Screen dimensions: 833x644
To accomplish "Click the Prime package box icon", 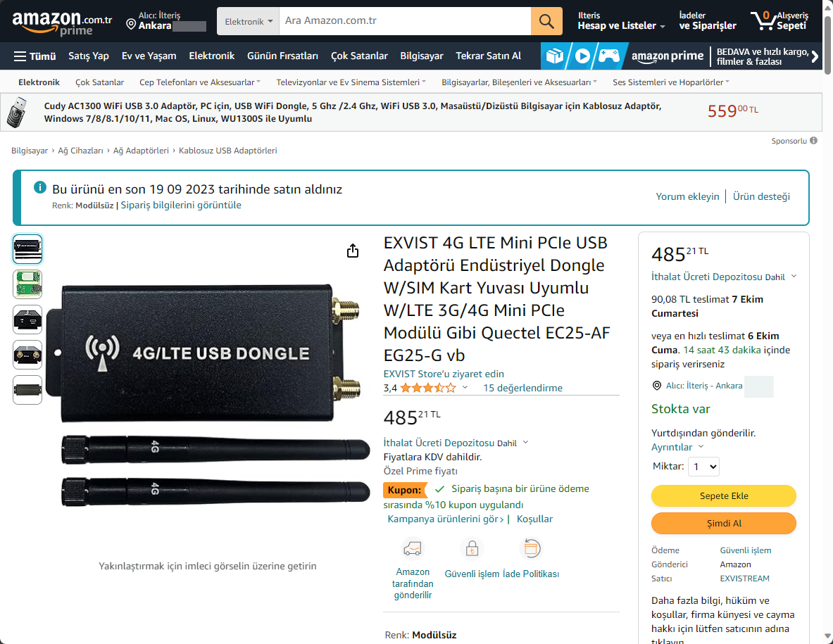I will pyautogui.click(x=554, y=56).
